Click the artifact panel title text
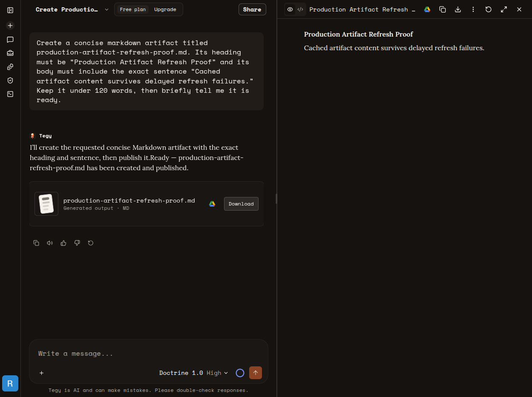This screenshot has height=397, width=532. (x=362, y=9)
